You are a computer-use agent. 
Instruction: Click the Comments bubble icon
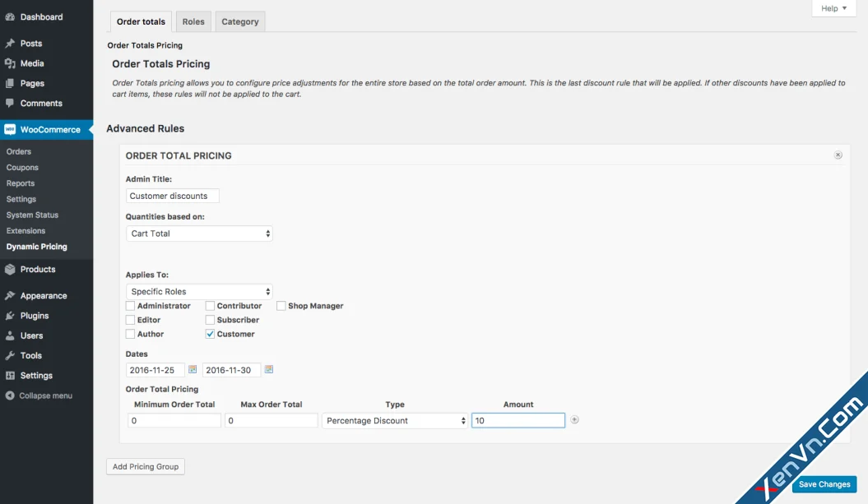tap(10, 103)
